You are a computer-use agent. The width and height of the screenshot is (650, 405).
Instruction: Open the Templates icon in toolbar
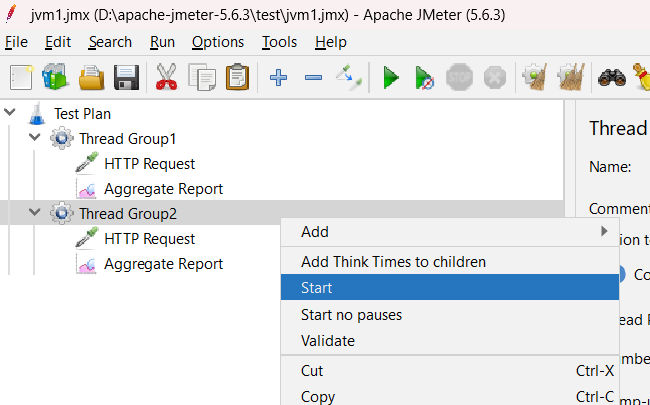[x=55, y=77]
